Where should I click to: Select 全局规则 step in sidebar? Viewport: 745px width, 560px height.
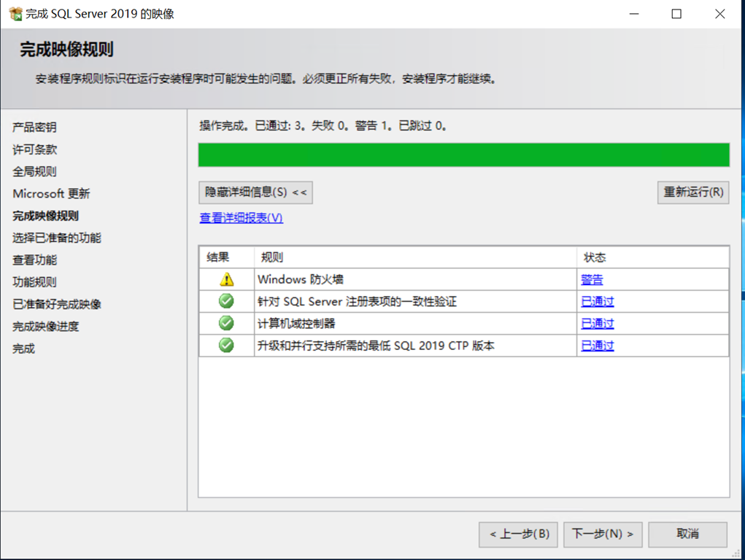tap(34, 171)
